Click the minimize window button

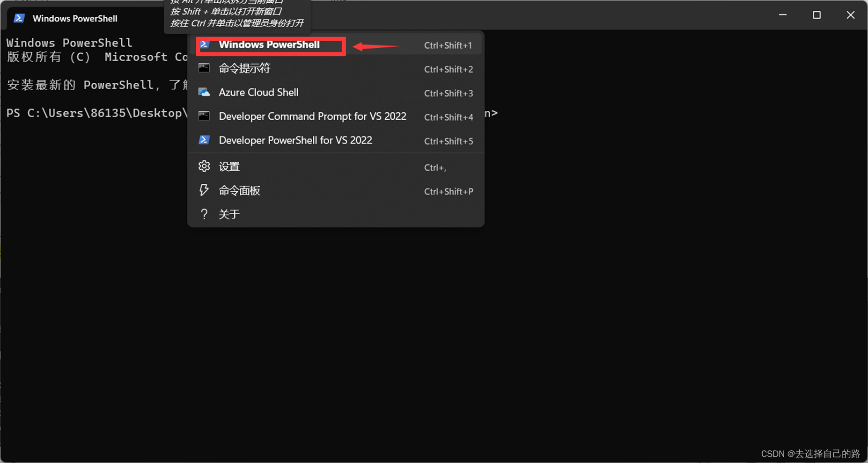[x=783, y=14]
